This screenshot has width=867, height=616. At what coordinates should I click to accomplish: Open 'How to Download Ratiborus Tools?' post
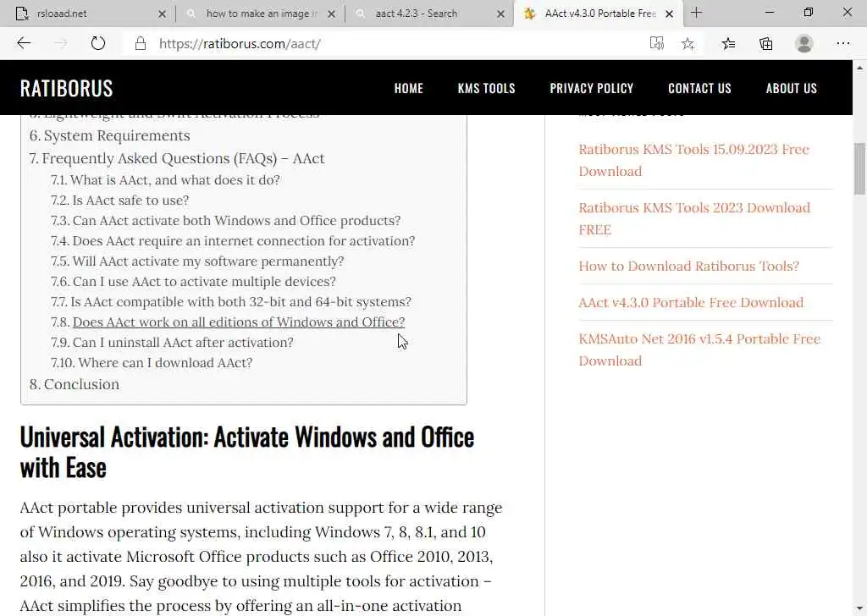tap(688, 267)
